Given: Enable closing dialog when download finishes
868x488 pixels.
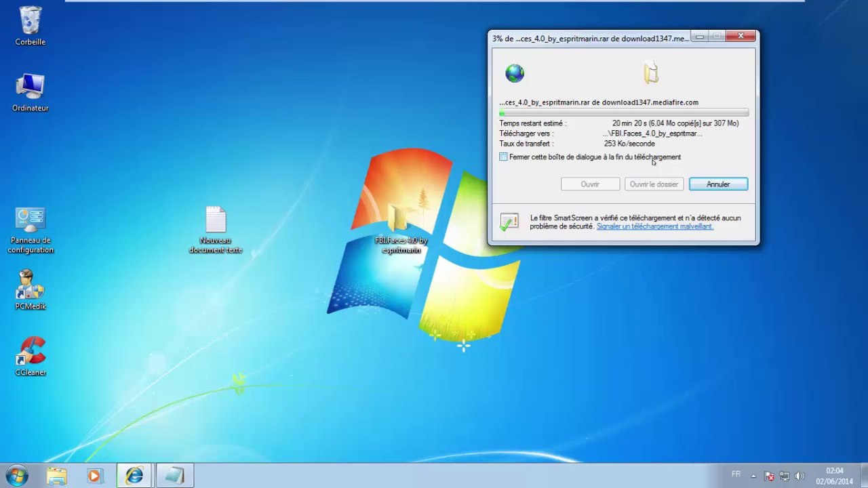Looking at the screenshot, I should click(x=503, y=157).
